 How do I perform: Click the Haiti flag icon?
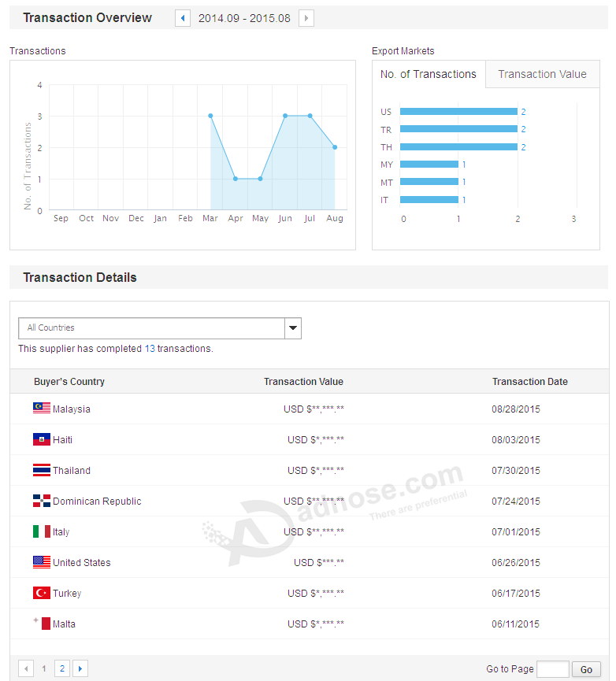pos(42,439)
